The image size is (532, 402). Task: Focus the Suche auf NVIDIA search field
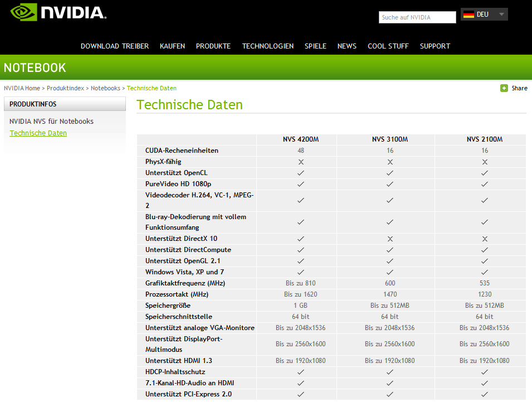417,17
